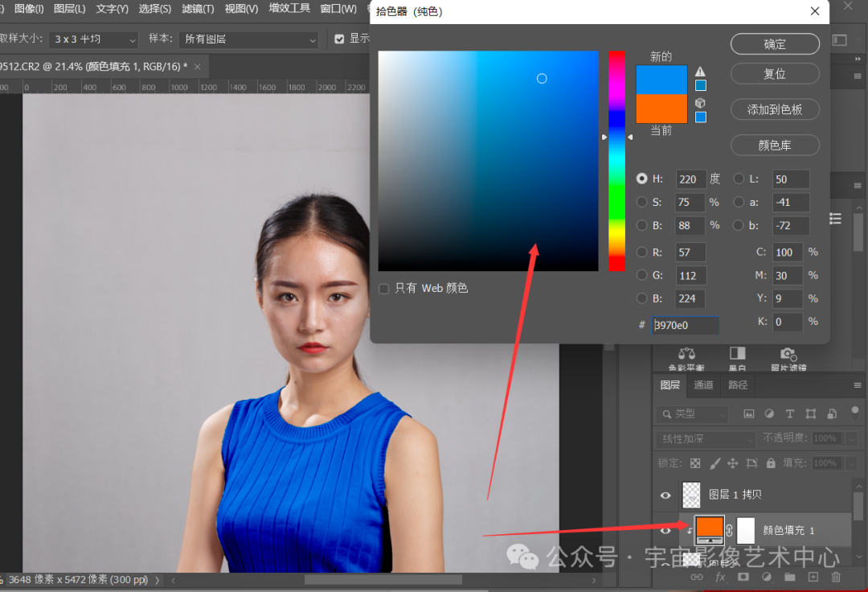Click the 添加到色板 button
Viewport: 868px width, 592px height.
[x=775, y=109]
